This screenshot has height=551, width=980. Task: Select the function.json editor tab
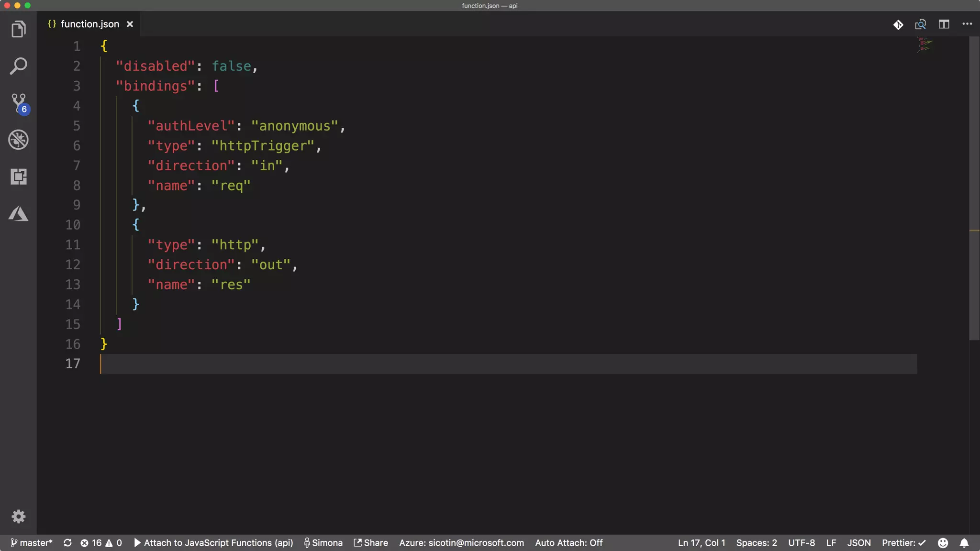pyautogui.click(x=89, y=24)
